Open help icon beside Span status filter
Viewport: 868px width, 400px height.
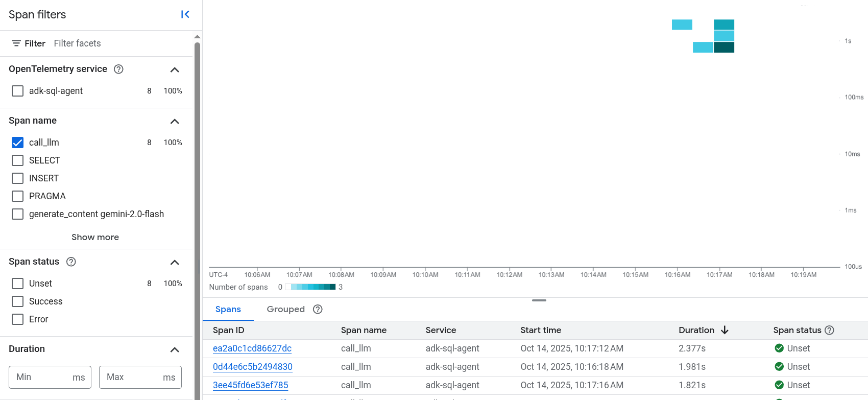pos(71,262)
